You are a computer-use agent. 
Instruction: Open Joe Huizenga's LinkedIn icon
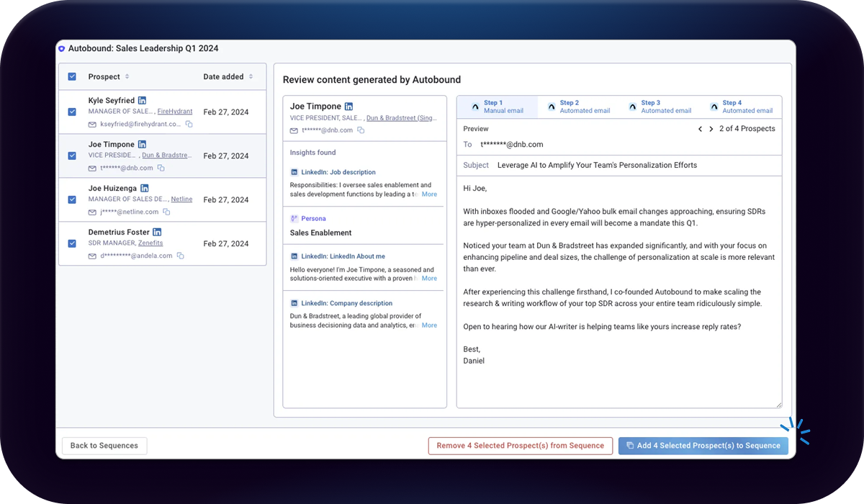pos(144,189)
